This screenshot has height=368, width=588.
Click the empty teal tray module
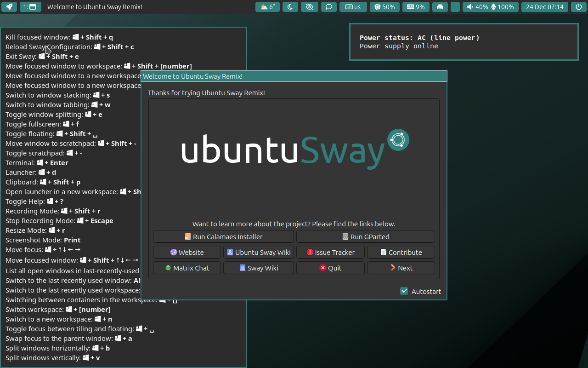point(455,7)
